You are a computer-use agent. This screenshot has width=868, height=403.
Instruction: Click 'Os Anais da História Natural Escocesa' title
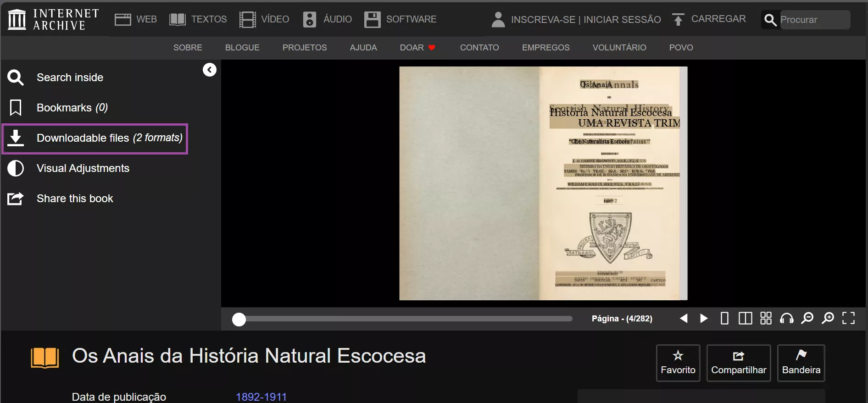[249, 356]
